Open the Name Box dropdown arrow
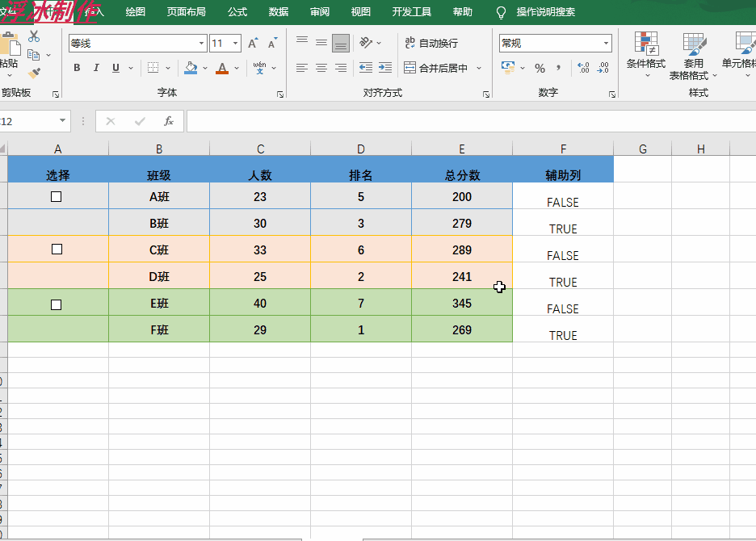 63,120
